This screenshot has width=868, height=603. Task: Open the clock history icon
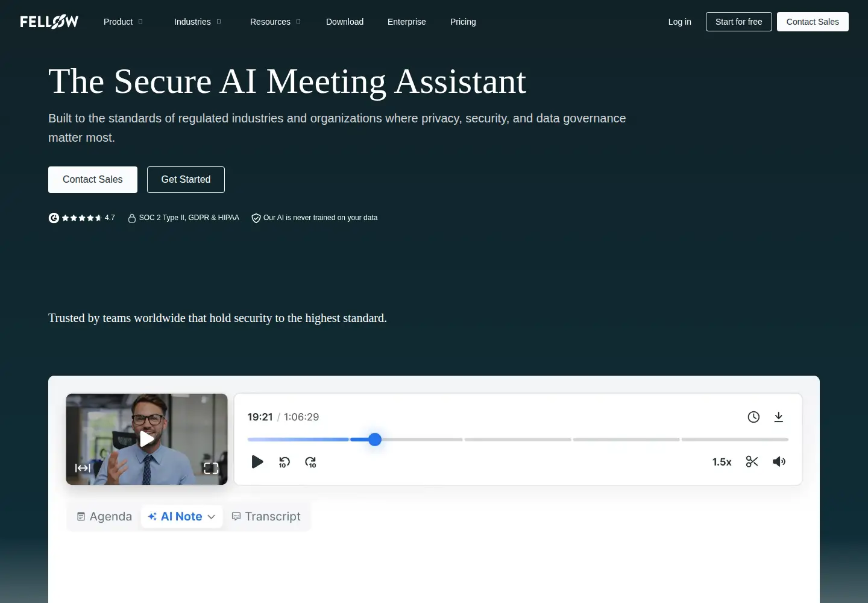pyautogui.click(x=753, y=417)
